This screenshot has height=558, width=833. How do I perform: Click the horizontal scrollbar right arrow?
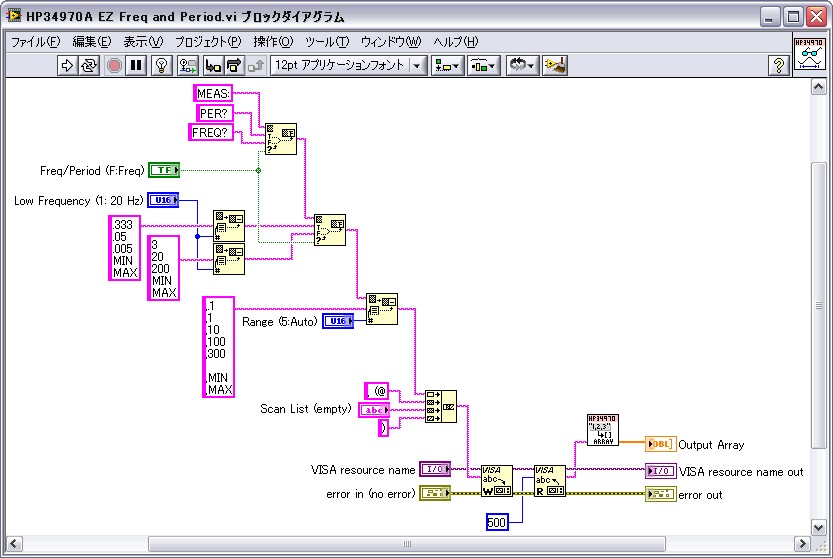[x=802, y=544]
